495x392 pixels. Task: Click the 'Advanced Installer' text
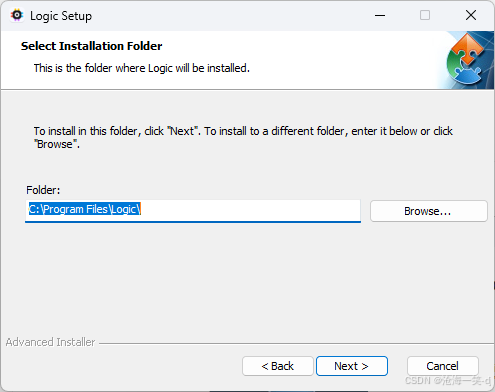coord(50,342)
